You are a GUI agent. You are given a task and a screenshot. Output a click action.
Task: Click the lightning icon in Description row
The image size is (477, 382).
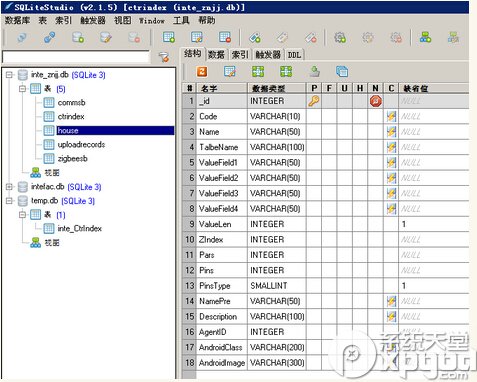pos(391,316)
